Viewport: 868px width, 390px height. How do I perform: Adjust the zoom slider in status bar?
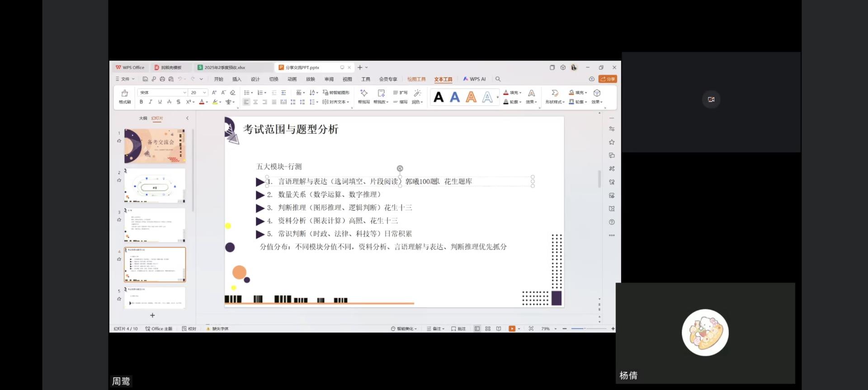(589, 329)
